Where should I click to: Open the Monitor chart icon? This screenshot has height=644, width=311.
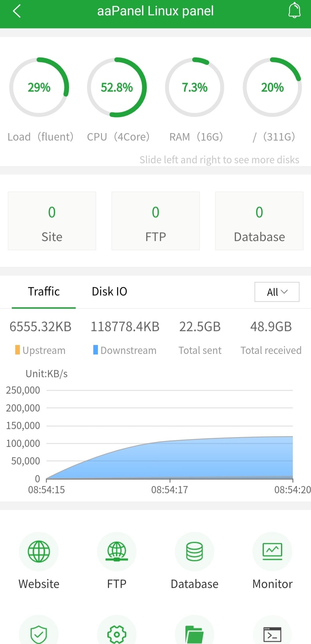(272, 551)
